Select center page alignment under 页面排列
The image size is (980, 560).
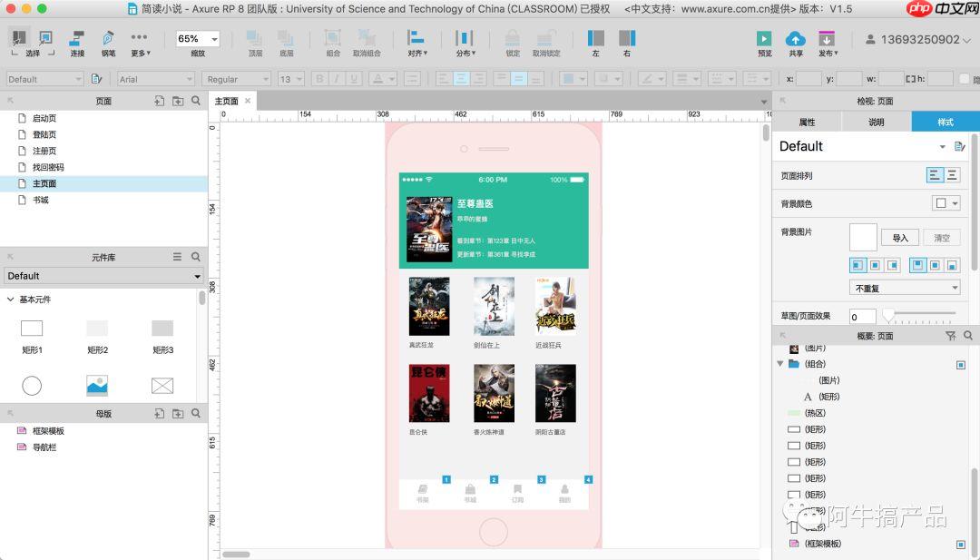(x=952, y=175)
